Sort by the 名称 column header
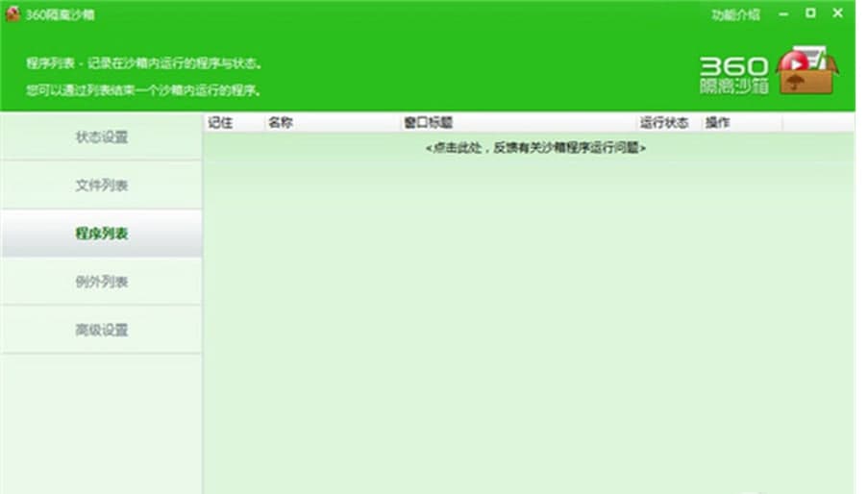Image resolution: width=868 pixels, height=494 pixels. pos(333,122)
